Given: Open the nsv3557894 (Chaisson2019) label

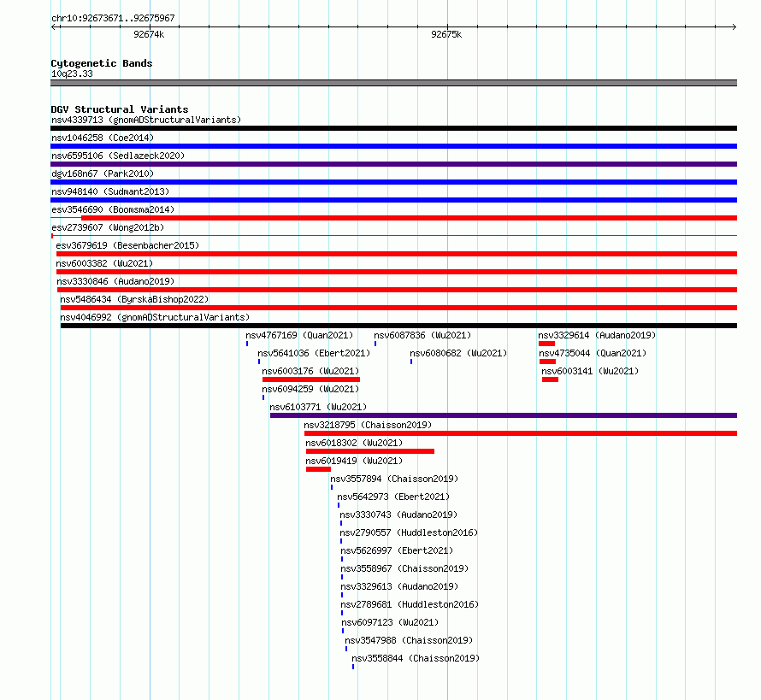Looking at the screenshot, I should pos(394,479).
